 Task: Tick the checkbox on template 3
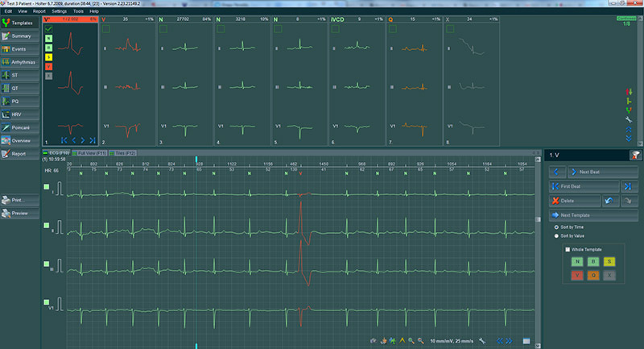pyautogui.click(x=163, y=30)
